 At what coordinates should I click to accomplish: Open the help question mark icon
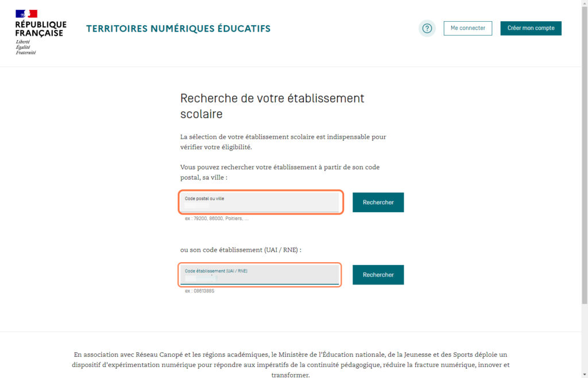[427, 28]
